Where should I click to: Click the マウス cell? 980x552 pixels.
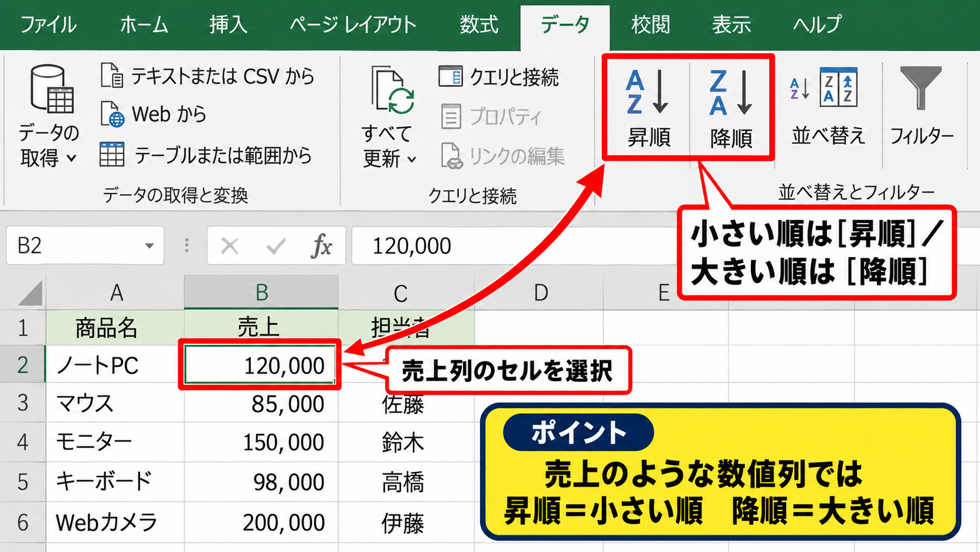pyautogui.click(x=115, y=403)
